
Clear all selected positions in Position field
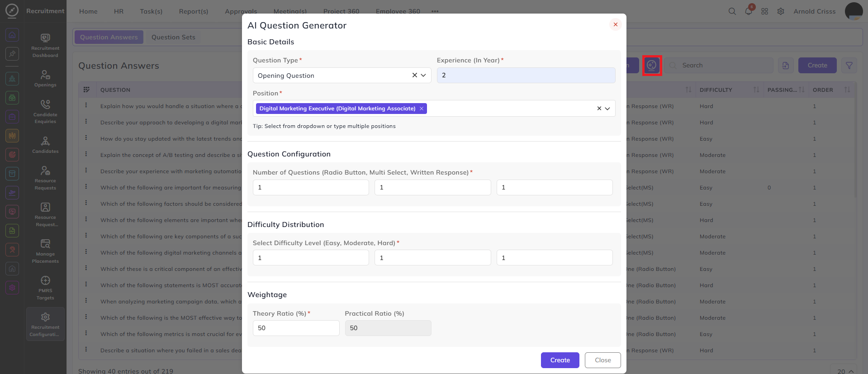tap(599, 109)
